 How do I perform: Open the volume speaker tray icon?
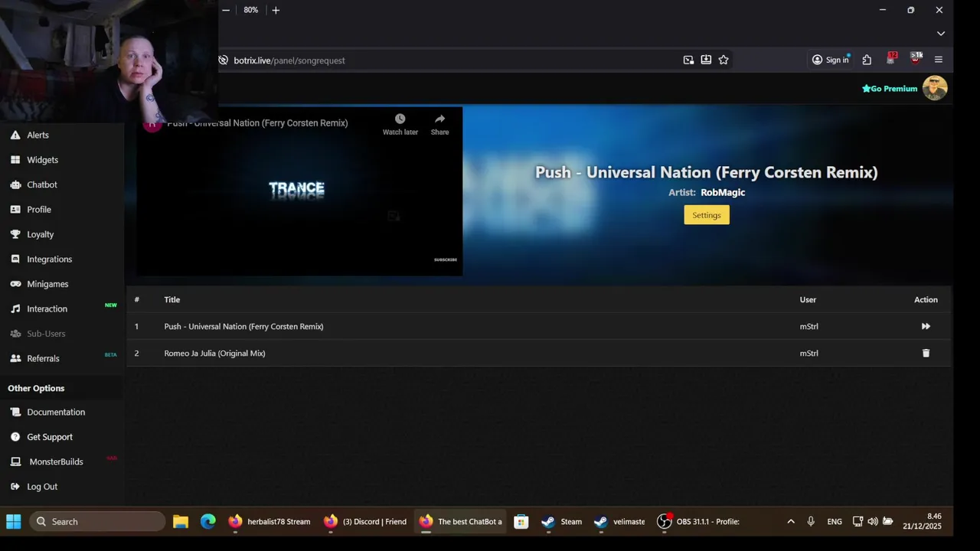873,521
